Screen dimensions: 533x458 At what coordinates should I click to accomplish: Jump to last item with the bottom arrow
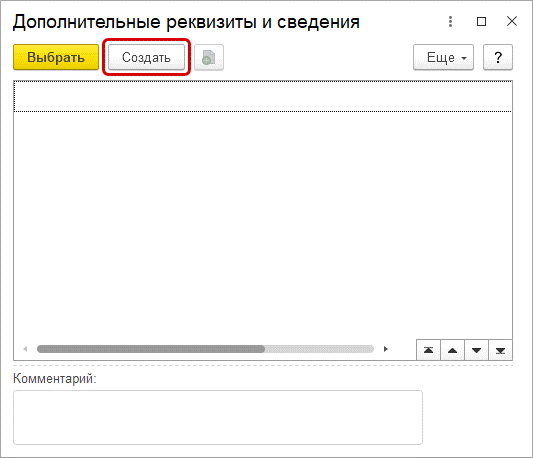[500, 350]
